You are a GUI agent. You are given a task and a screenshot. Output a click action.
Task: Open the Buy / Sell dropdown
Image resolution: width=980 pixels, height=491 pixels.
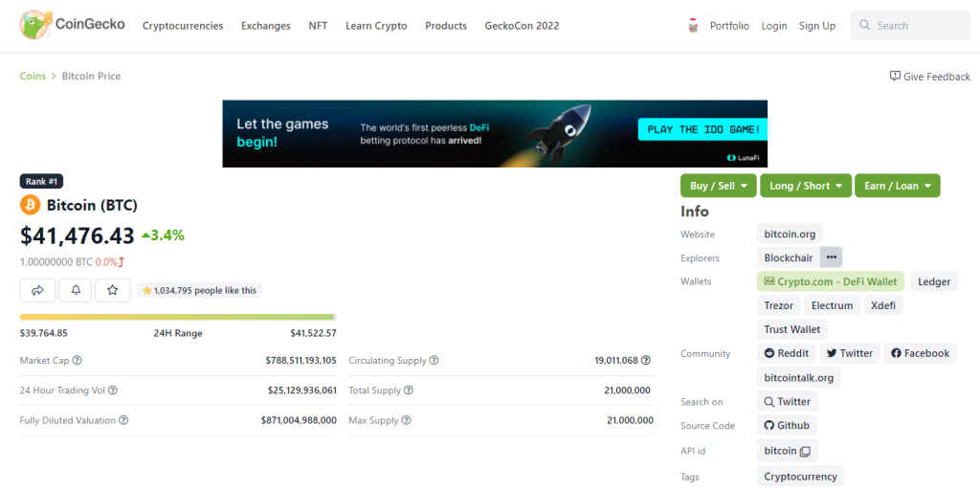coord(718,186)
